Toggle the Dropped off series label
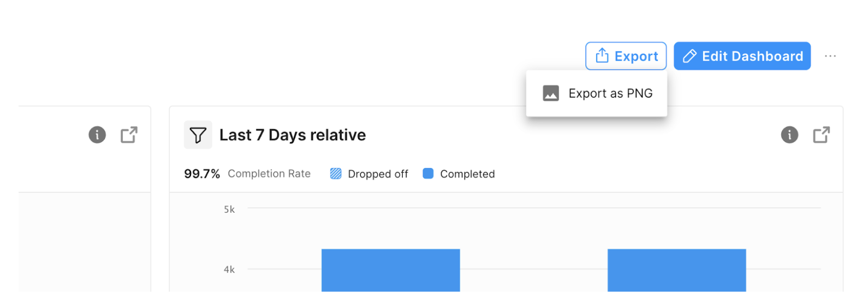This screenshot has height=302, width=868. pos(378,174)
